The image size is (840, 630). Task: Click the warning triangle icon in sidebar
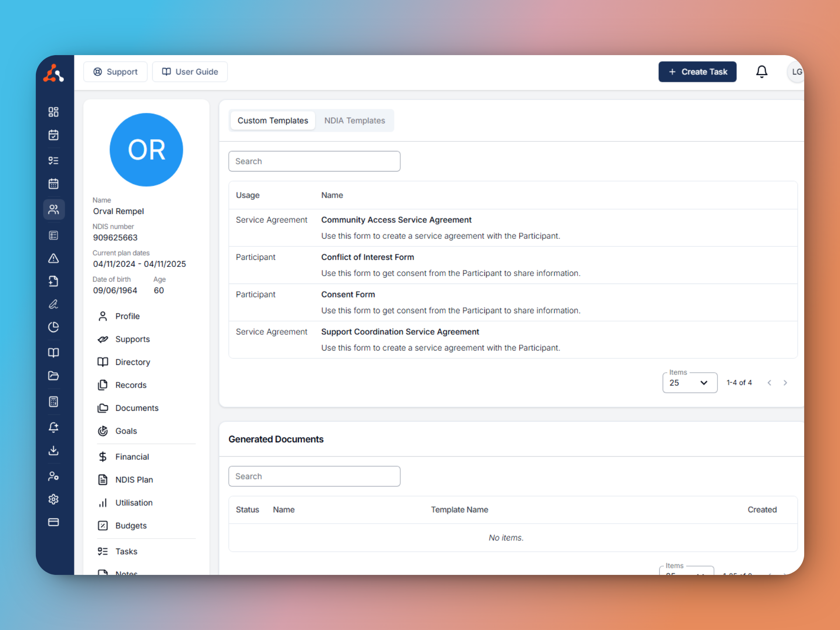point(53,259)
